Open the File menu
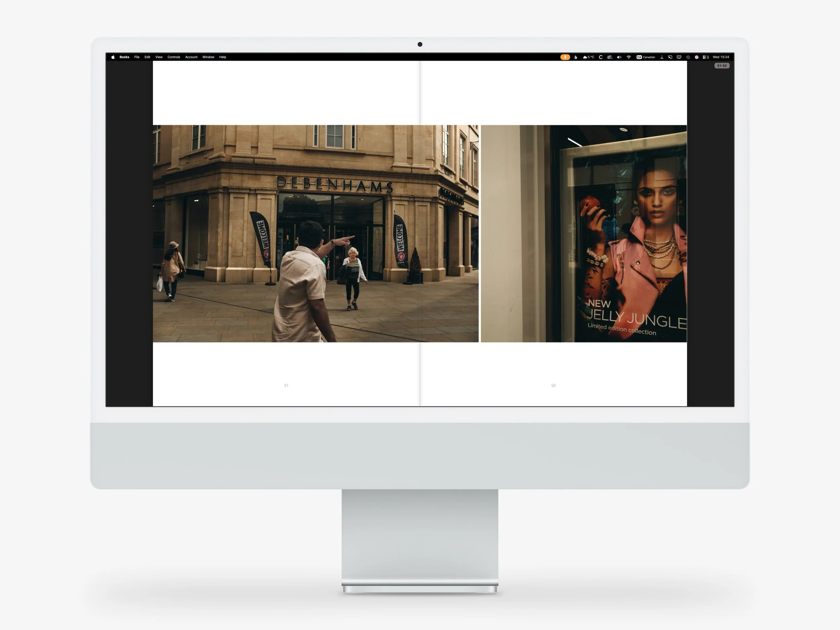Screen dimensions: 840x630 [x=137, y=57]
